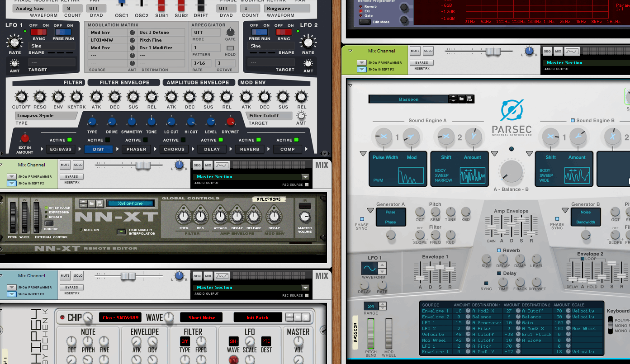630x364 pixels.
Task: Switch to the DELAY effect tab
Action: pyautogui.click(x=212, y=149)
